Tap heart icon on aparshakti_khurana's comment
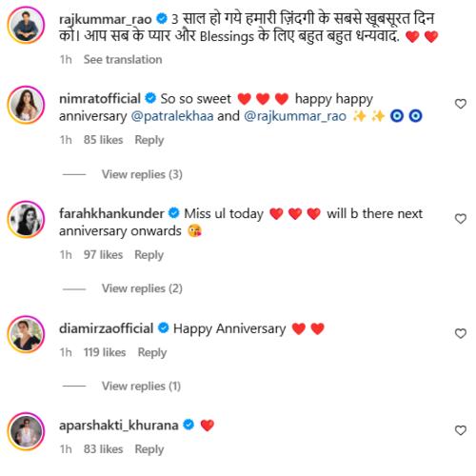The image size is (476, 476). 461,430
